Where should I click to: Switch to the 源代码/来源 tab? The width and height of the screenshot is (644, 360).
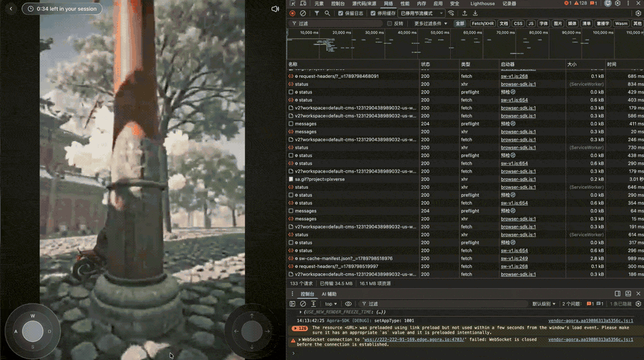364,3
